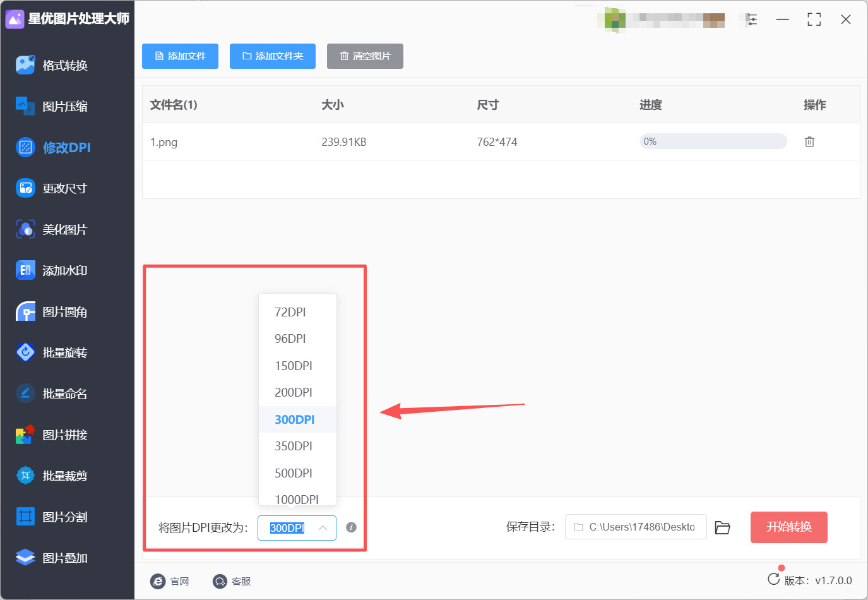The height and width of the screenshot is (600, 868).
Task: Start conversion with 开始转换 button
Action: coord(789,527)
